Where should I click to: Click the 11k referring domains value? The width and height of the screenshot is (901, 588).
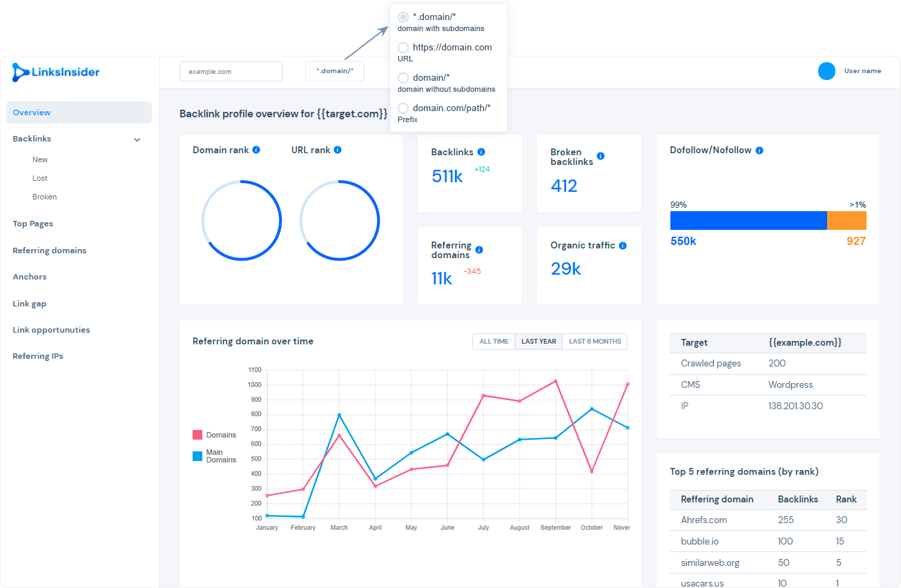point(442,279)
